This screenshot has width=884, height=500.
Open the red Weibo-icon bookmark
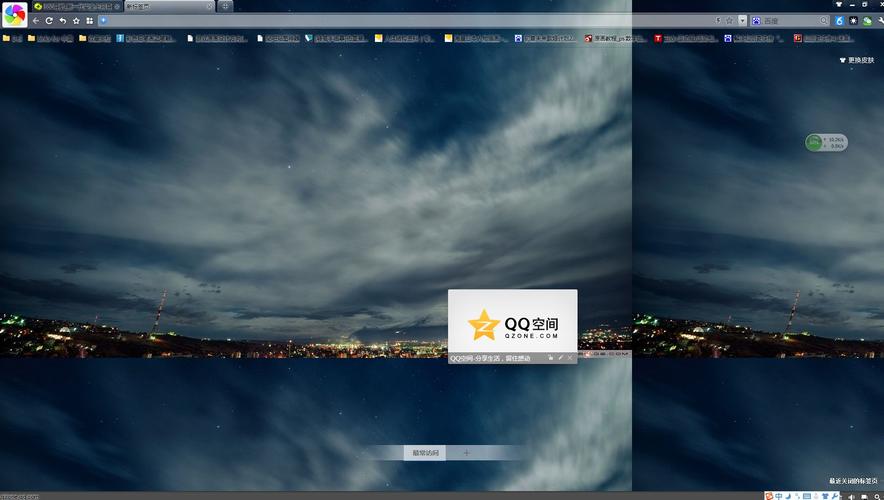616,38
